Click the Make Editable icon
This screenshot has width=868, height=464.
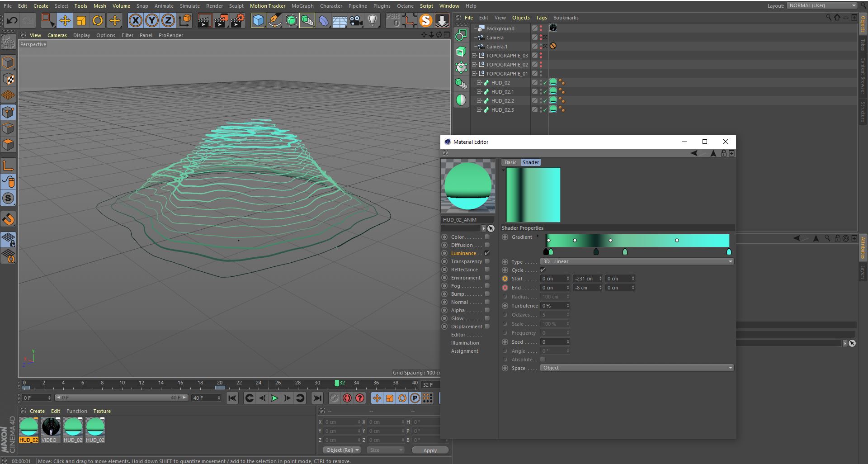pos(8,42)
